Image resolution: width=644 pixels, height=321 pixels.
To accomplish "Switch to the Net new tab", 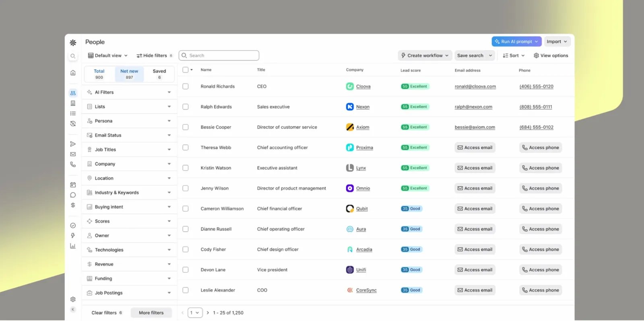I will pyautogui.click(x=129, y=74).
